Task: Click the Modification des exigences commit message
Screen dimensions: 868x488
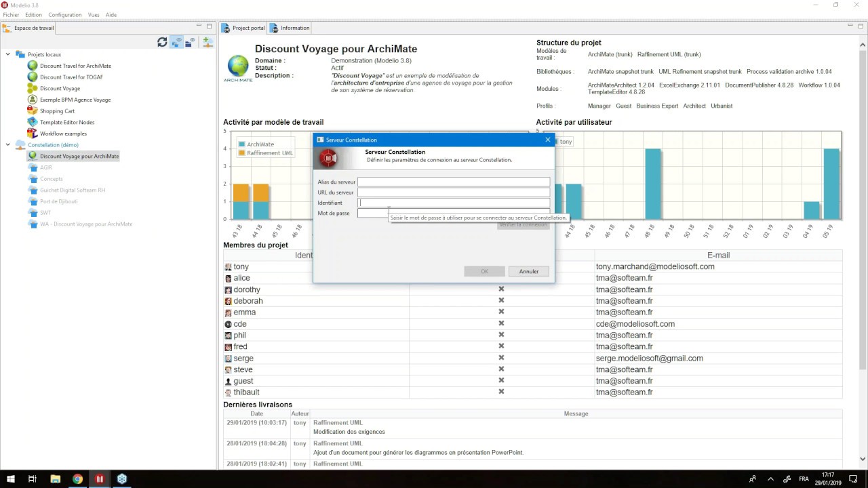Action: click(349, 432)
